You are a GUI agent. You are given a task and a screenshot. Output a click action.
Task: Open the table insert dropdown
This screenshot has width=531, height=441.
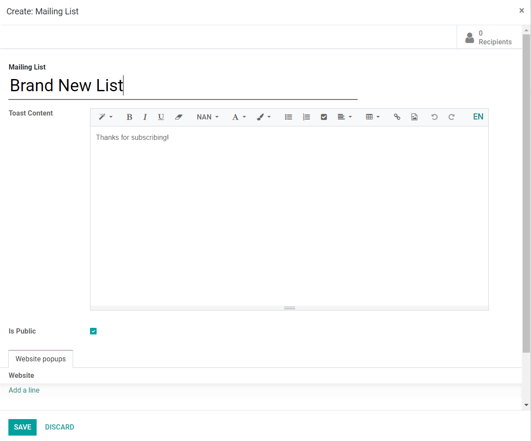click(373, 117)
